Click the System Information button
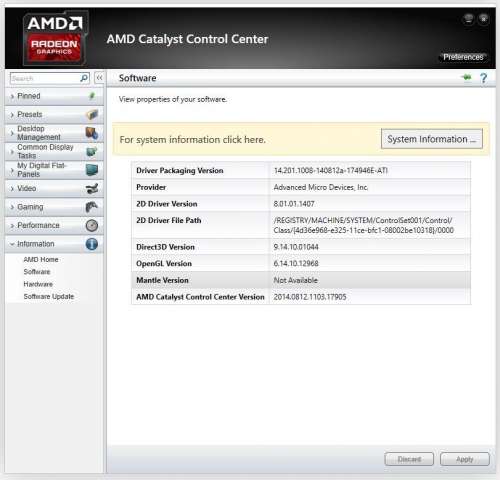Image resolution: width=500 pixels, height=480 pixels. coord(432,139)
